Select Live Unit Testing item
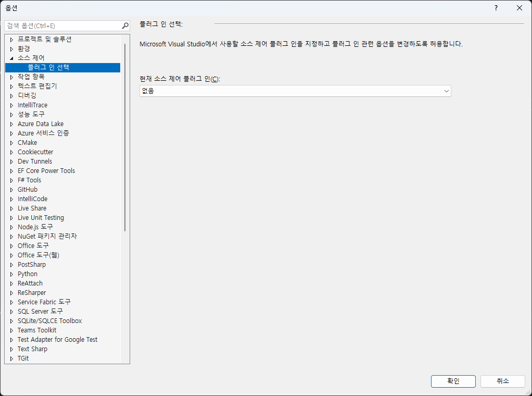 (x=41, y=218)
